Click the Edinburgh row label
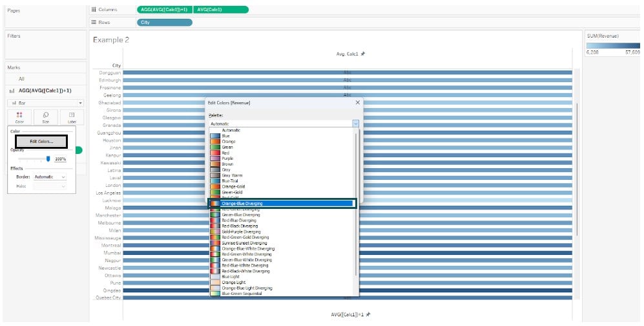The image size is (644, 326). click(110, 80)
